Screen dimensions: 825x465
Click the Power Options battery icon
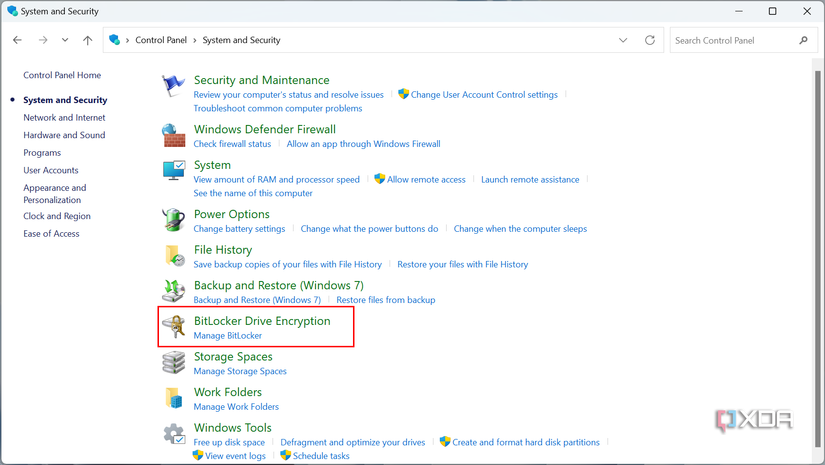click(173, 220)
